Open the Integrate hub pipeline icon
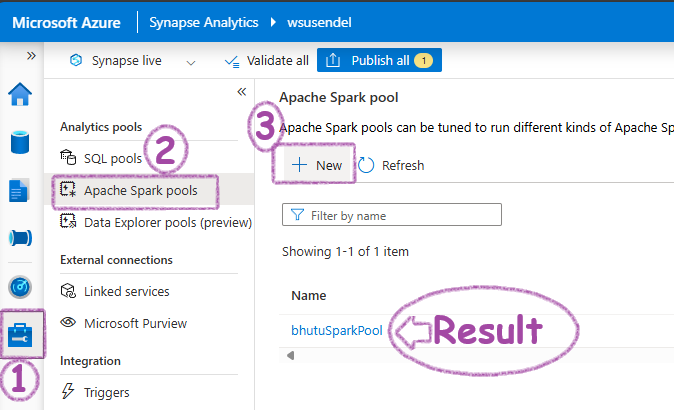 click(20, 238)
